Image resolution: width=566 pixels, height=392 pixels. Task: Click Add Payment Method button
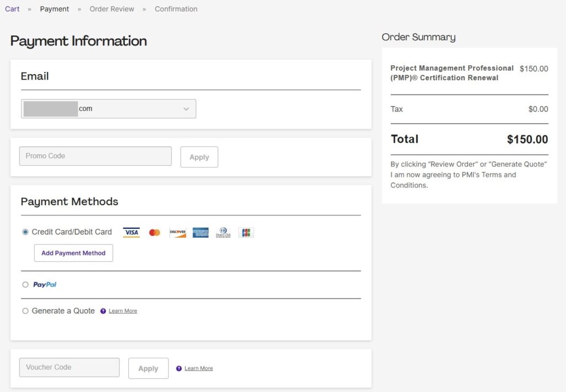coord(74,253)
